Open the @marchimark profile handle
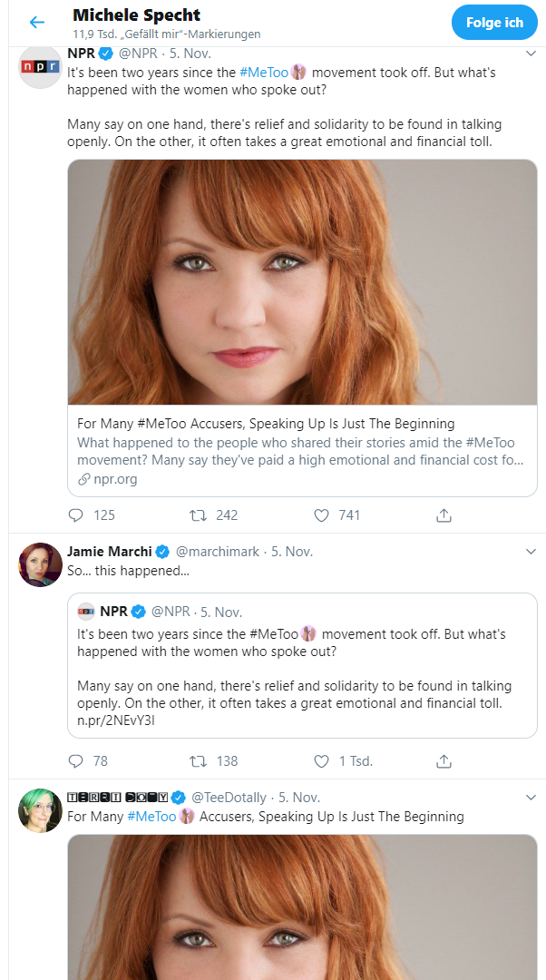Viewport: 546px width, 980px height. (x=218, y=552)
